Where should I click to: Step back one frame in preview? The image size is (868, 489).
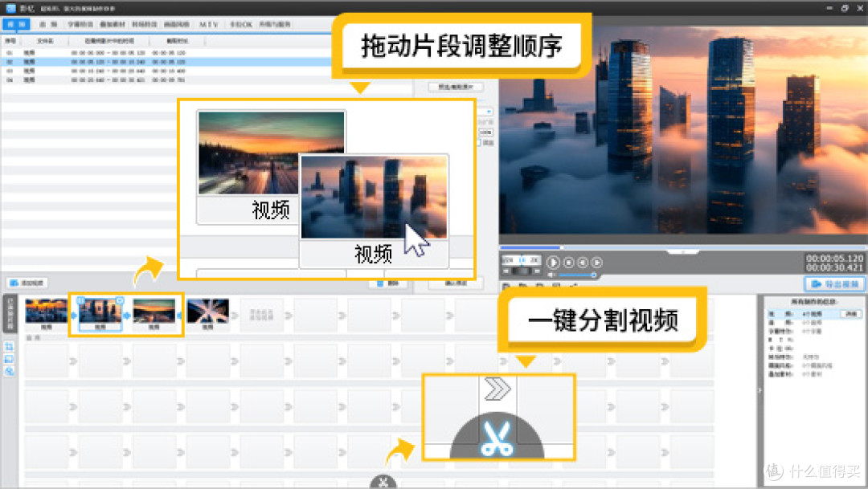coord(583,263)
